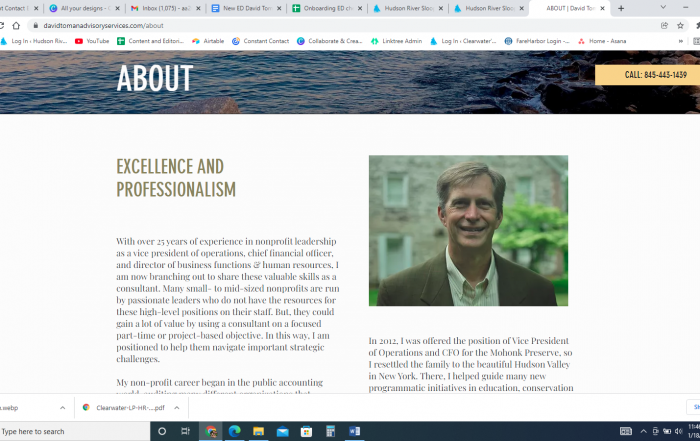Click the Windows search box
This screenshot has height=441, width=700.
click(x=74, y=431)
